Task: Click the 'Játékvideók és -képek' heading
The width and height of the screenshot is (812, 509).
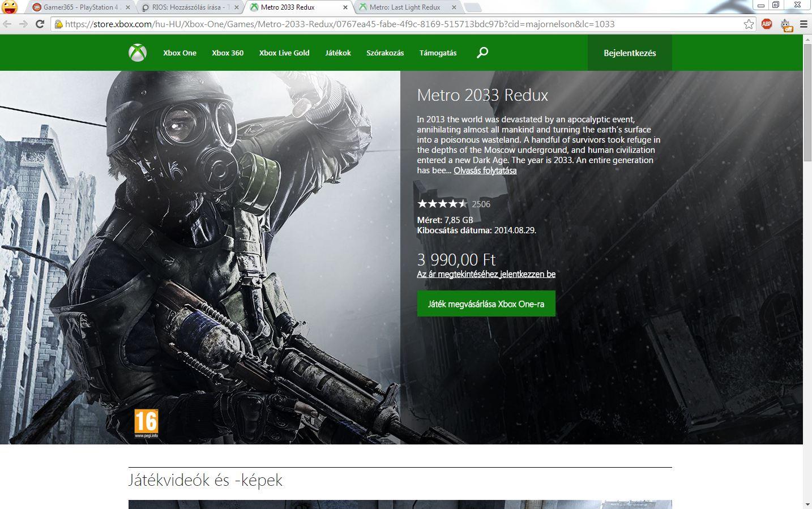Action: 205,480
